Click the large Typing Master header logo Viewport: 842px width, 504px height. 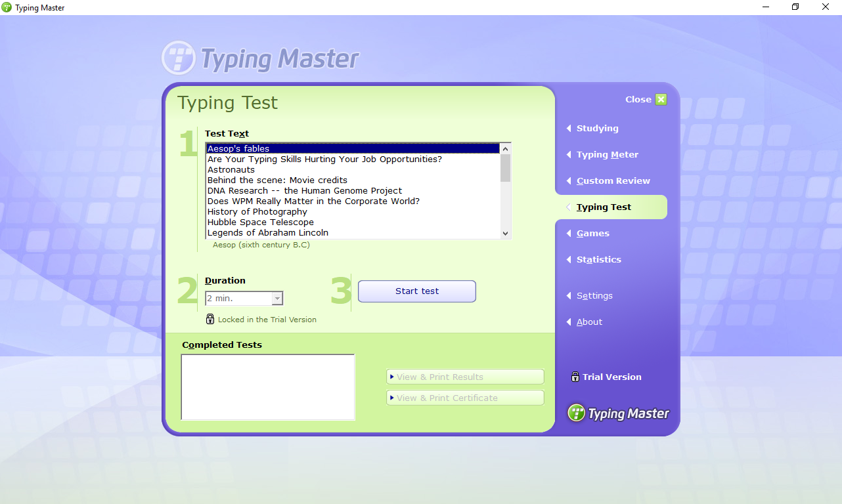tap(260, 58)
